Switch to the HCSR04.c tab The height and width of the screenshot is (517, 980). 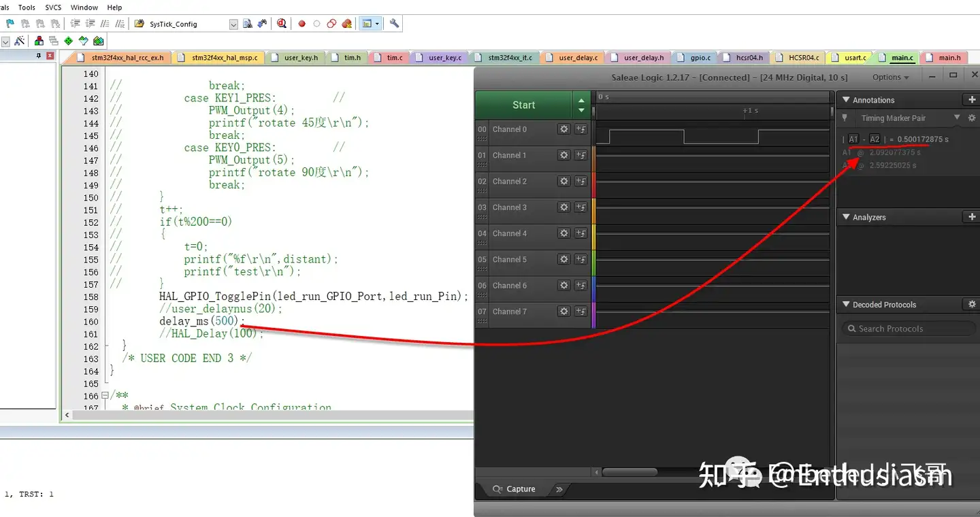click(x=797, y=58)
